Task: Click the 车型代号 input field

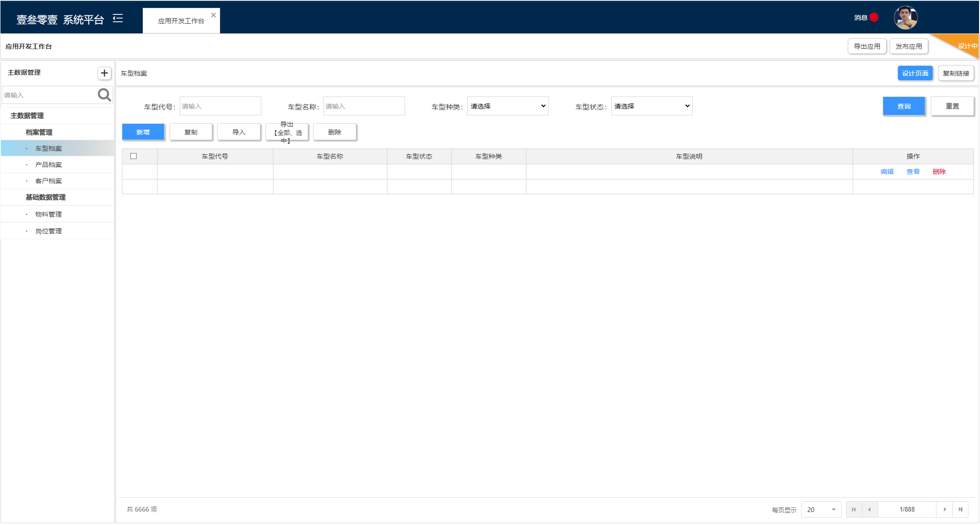Action: (x=220, y=106)
